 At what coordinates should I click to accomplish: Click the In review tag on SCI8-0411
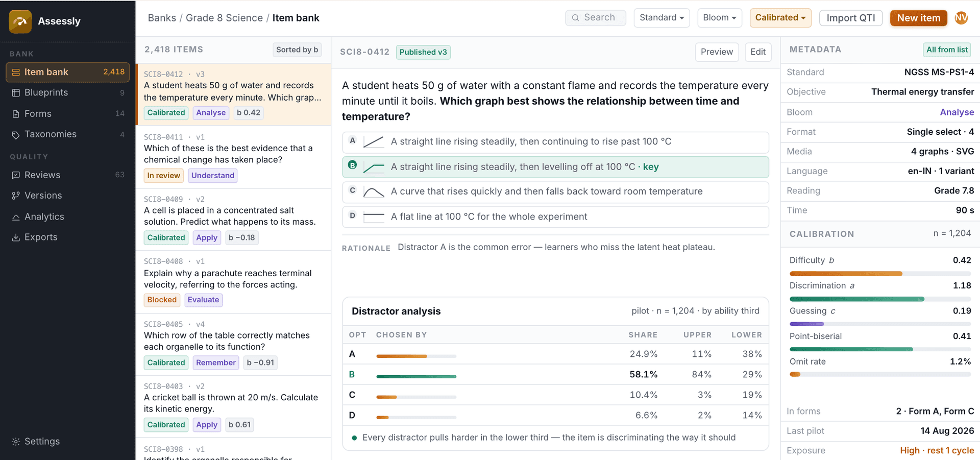[164, 176]
